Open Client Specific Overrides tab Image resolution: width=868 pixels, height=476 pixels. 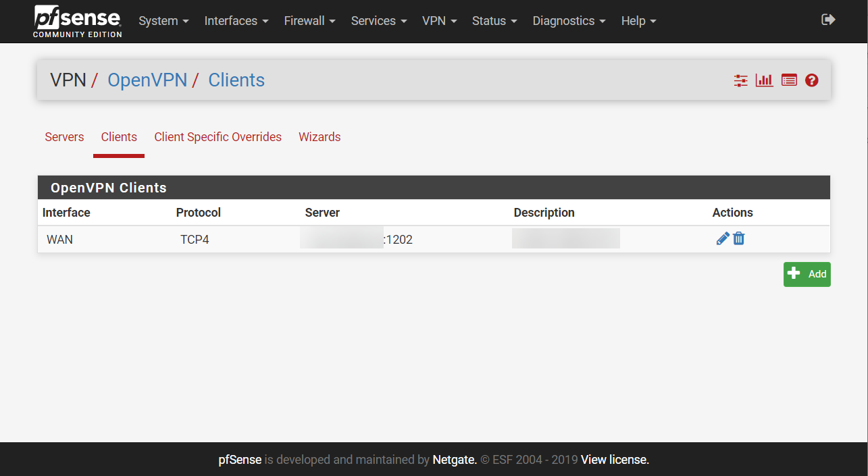coord(218,137)
